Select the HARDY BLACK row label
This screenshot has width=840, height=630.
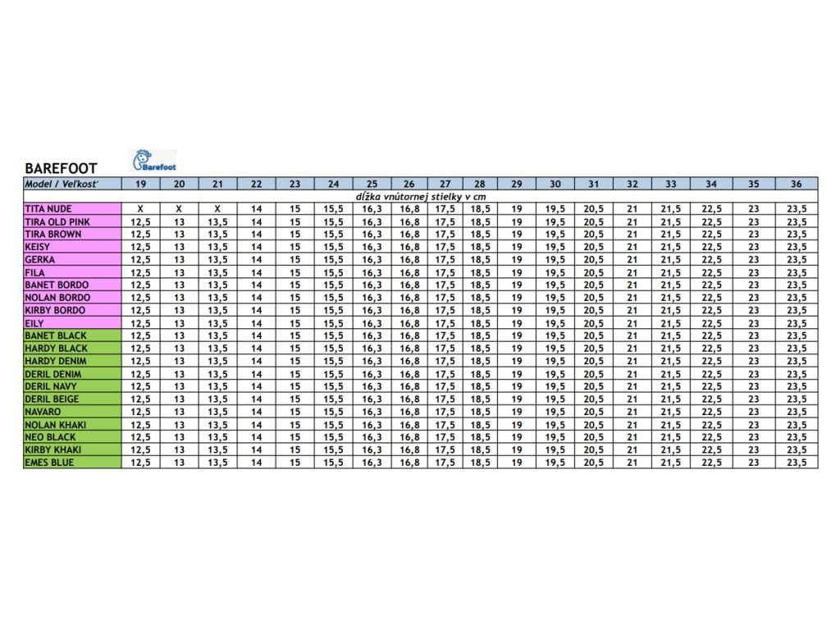[x=72, y=348]
